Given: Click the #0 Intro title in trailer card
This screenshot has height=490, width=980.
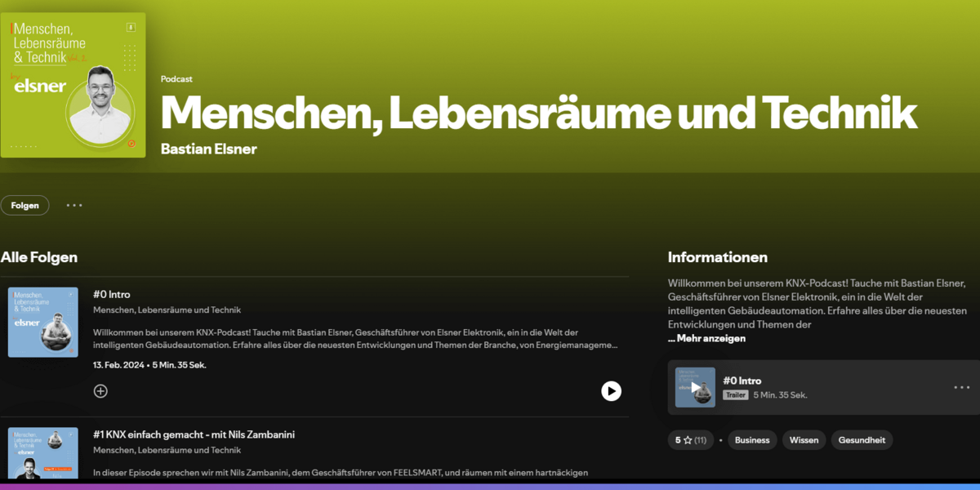Looking at the screenshot, I should click(x=742, y=381).
